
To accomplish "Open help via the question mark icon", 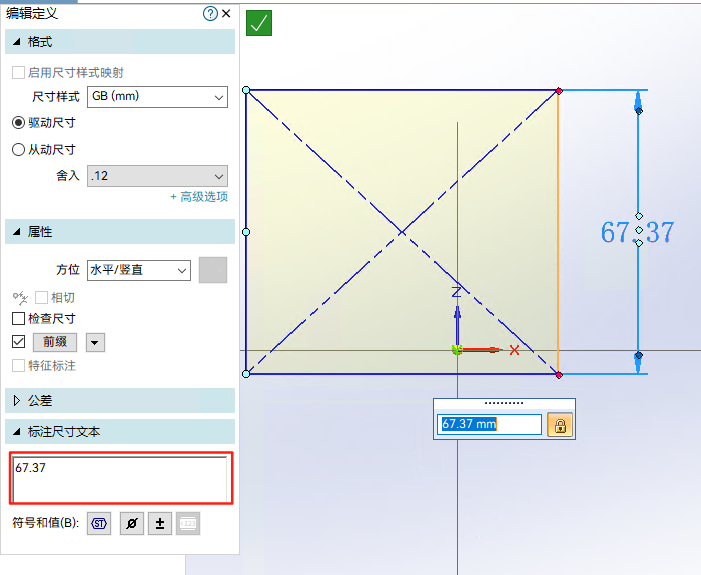I will tap(210, 14).
